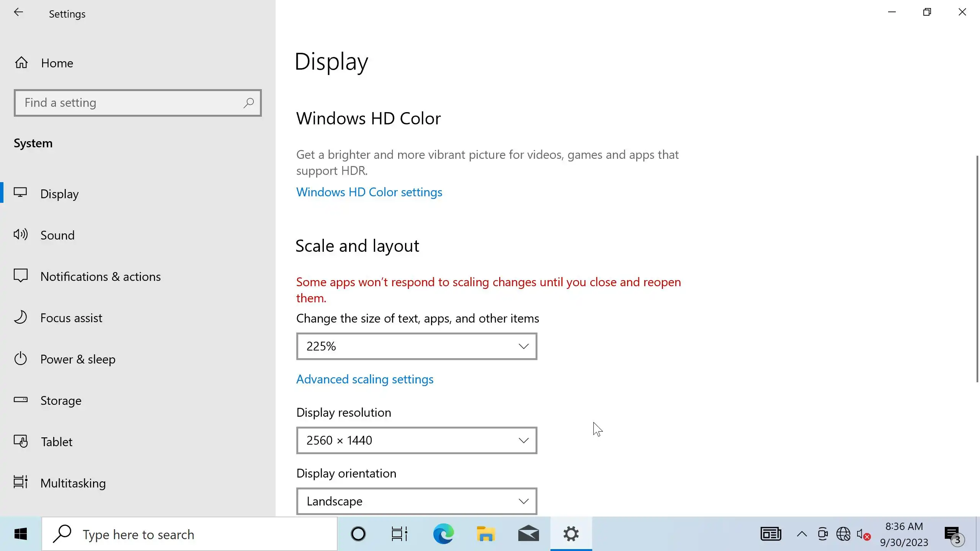Screen dimensions: 980x551
Task: Open the Mail app in taskbar
Action: click(x=528, y=534)
